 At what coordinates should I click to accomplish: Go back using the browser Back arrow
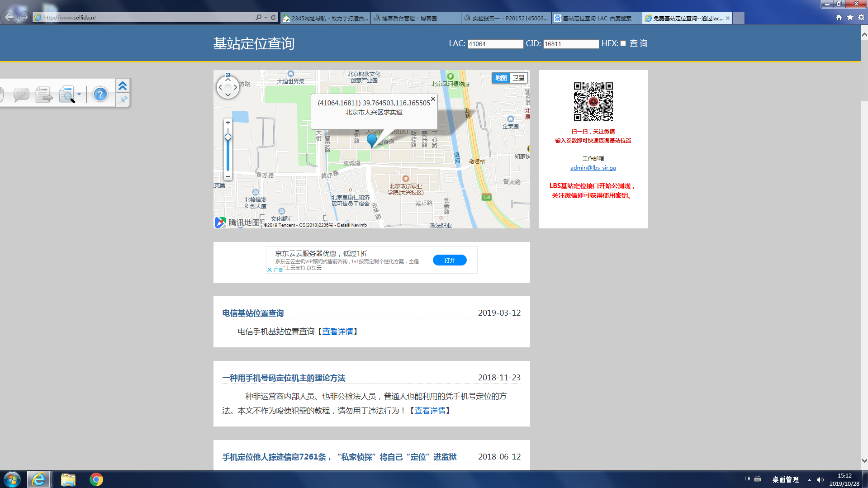point(9,17)
